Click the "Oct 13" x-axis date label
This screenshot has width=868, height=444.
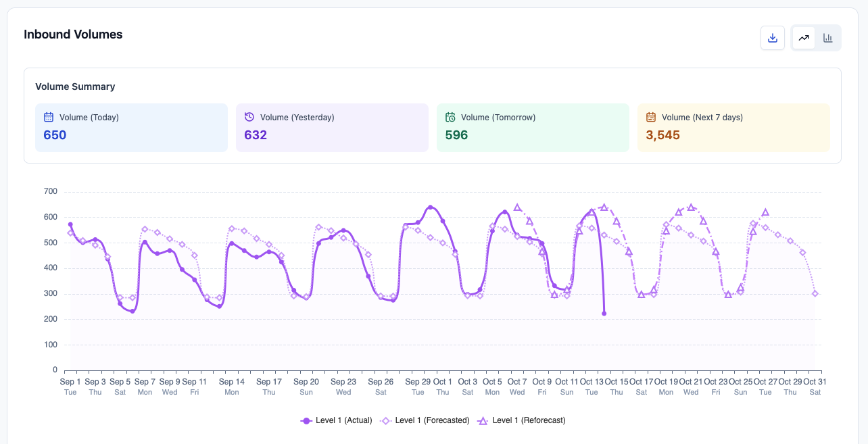592,382
